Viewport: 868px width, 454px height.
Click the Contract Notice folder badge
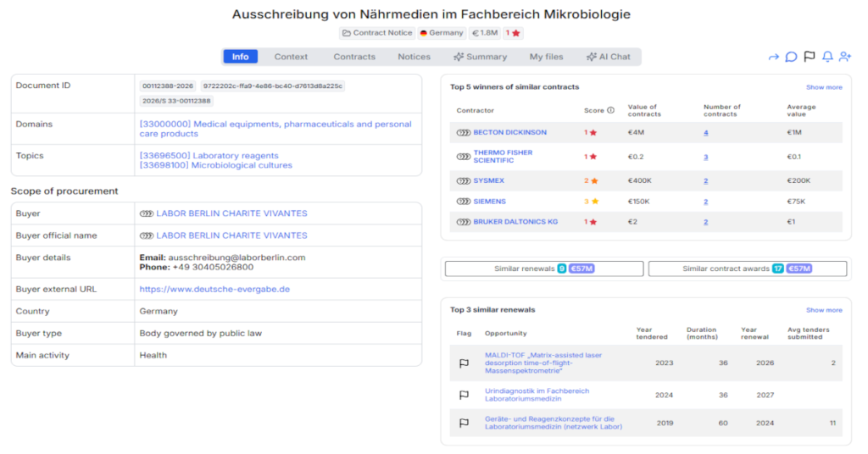pos(377,33)
